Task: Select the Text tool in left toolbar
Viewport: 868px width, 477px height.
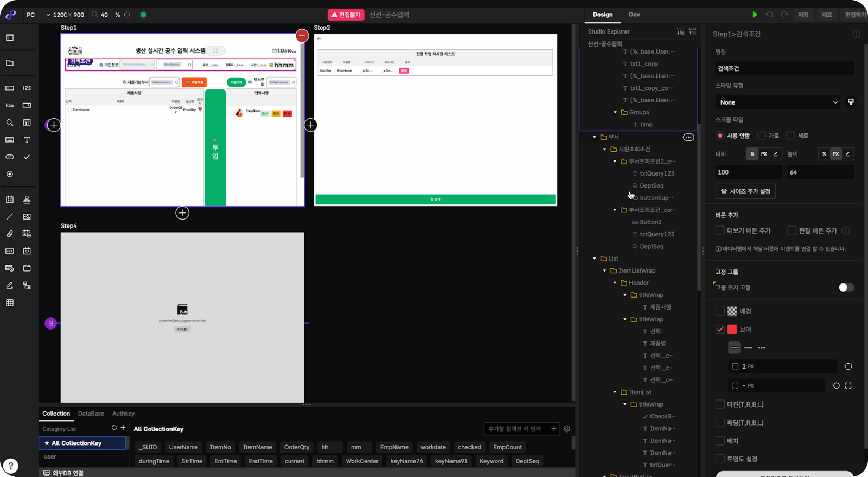Action: point(27,140)
